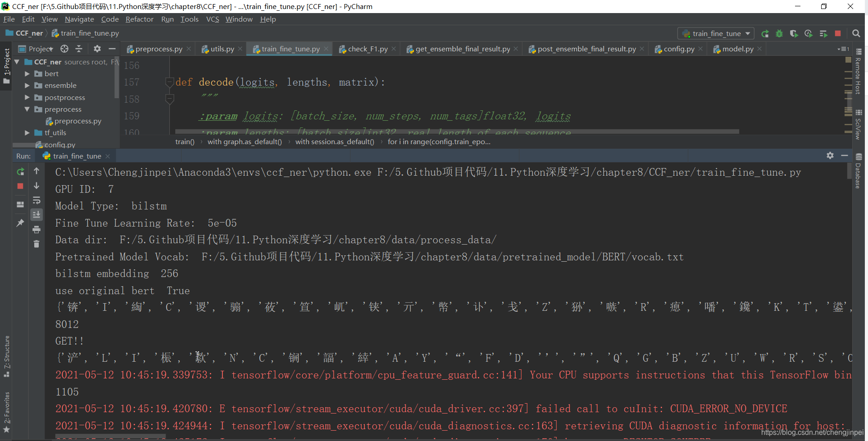The width and height of the screenshot is (868, 441).
Task: Expand the bert folder
Action: [27, 73]
